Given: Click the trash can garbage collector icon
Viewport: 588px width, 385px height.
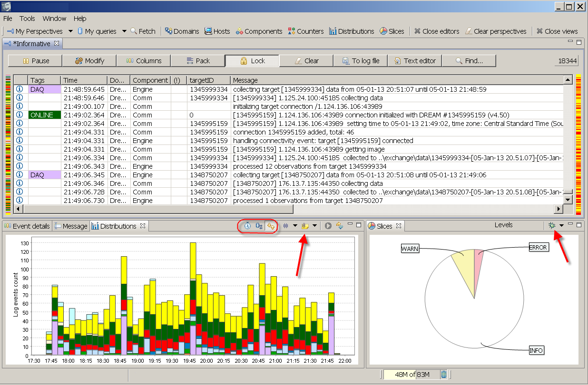Looking at the screenshot, I should 443,375.
